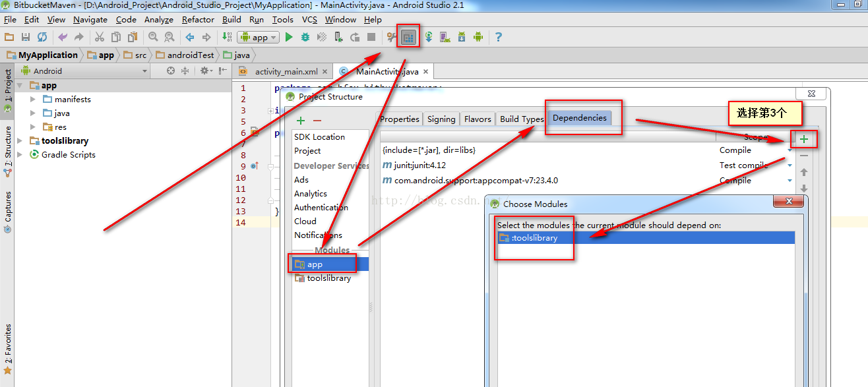Open project panel settings gear

[x=204, y=71]
